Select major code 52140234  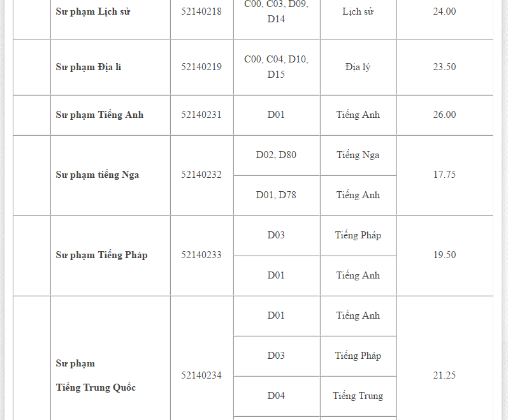coord(201,375)
